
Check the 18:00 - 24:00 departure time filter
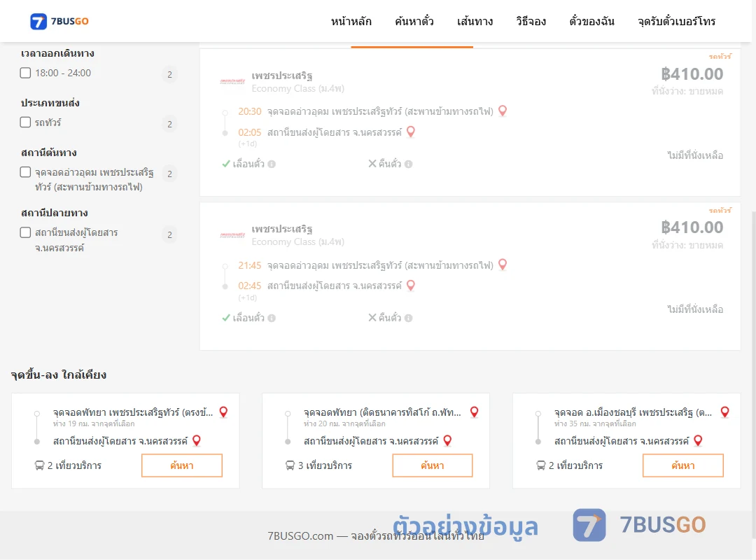point(26,73)
